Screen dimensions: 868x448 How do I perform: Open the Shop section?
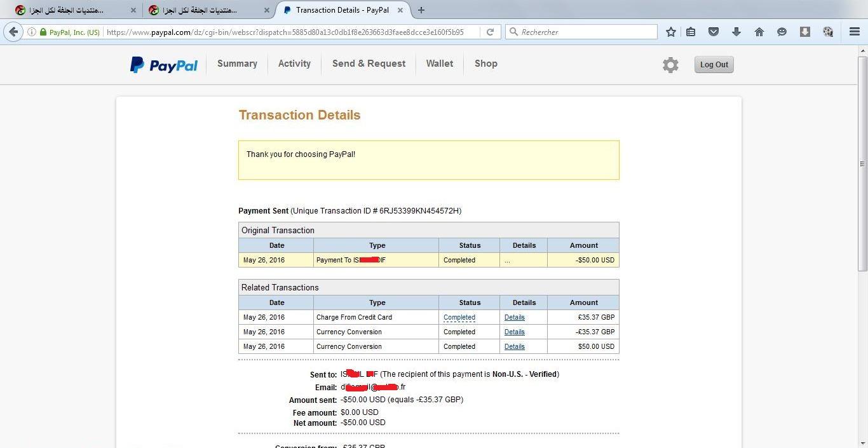click(x=486, y=64)
